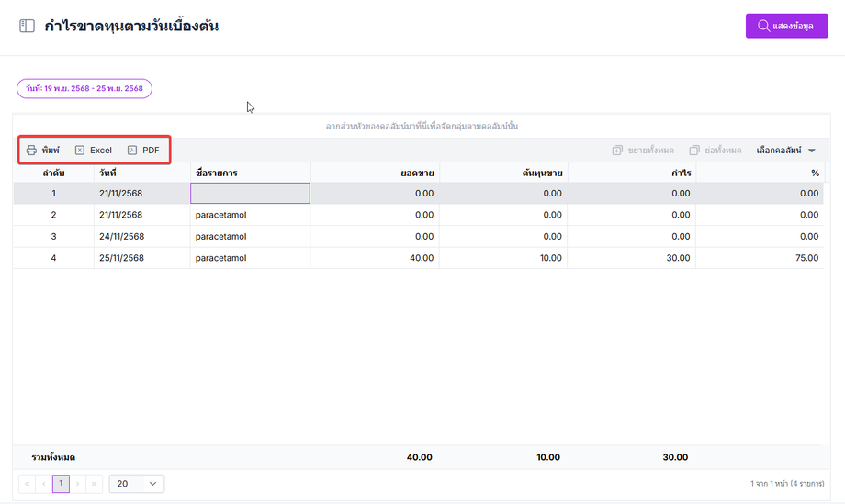Select the row dated 25/11/2568
The image size is (845, 504).
pyautogui.click(x=120, y=258)
